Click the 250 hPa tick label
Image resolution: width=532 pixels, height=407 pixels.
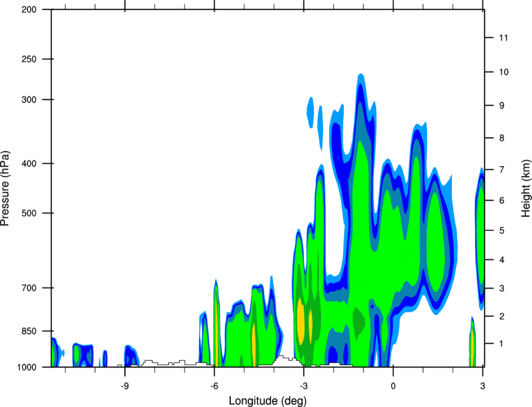(x=29, y=59)
